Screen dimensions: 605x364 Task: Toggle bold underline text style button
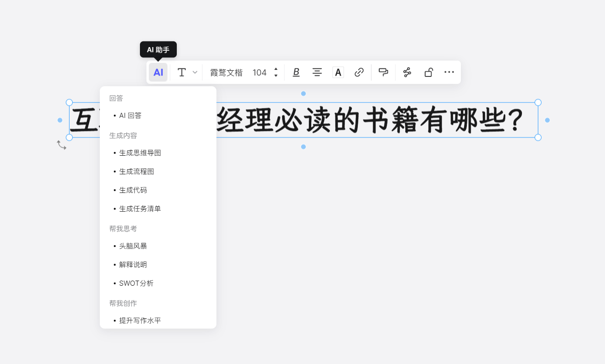pos(296,72)
